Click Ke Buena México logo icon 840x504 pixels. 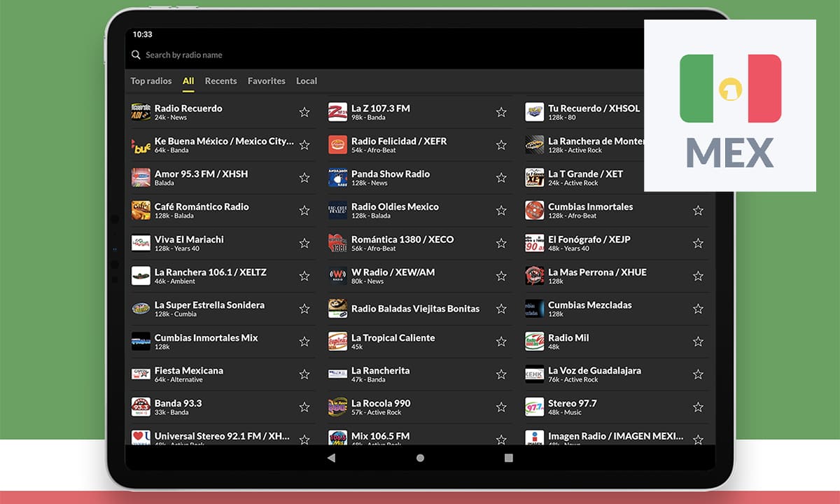(x=141, y=145)
